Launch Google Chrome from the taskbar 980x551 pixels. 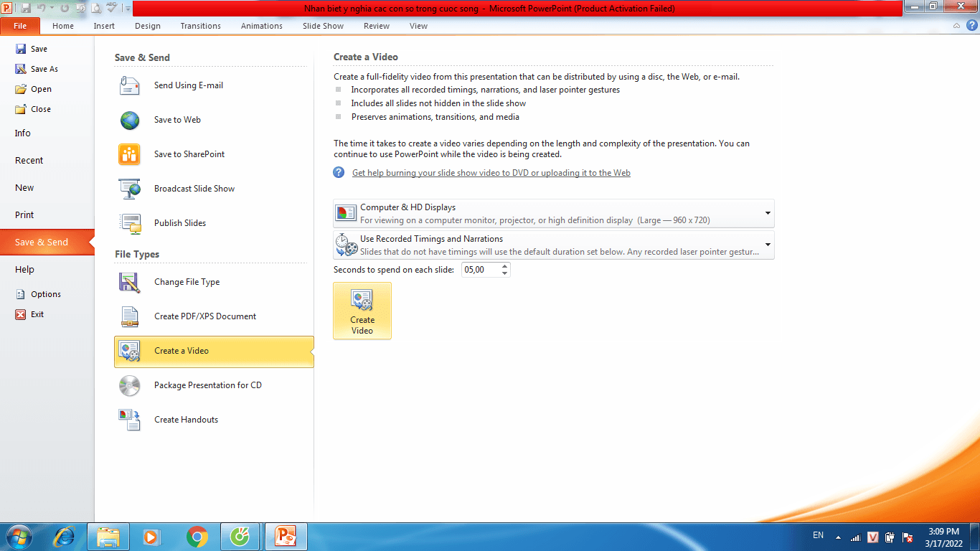(x=197, y=537)
